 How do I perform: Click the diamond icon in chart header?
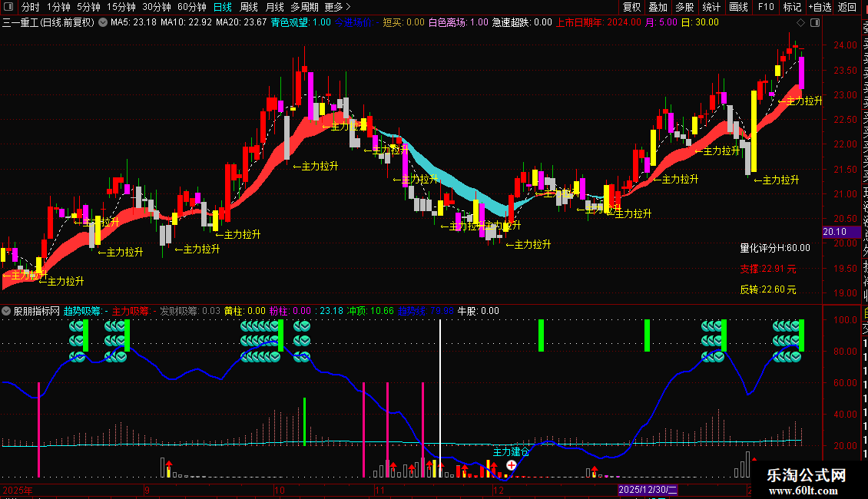pos(800,23)
